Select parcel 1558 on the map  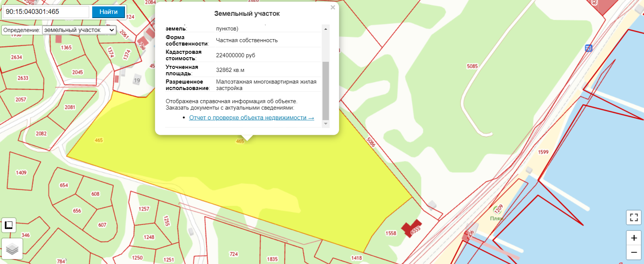click(x=391, y=233)
